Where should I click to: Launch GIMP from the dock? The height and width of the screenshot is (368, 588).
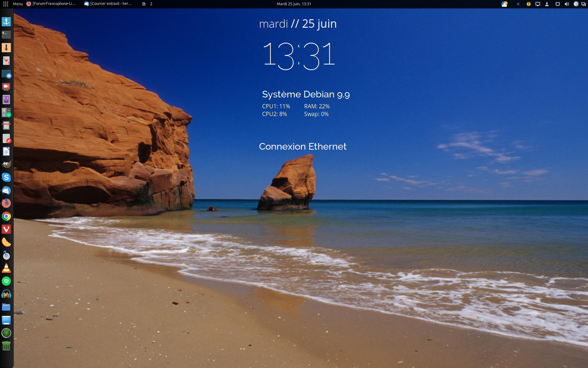click(x=6, y=164)
